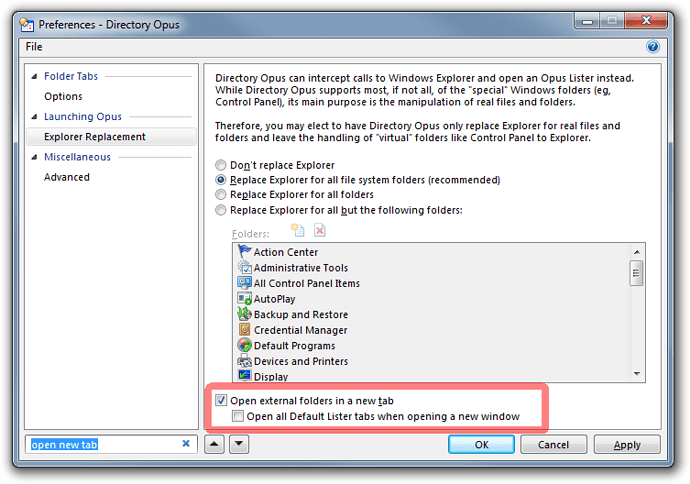The width and height of the screenshot is (690, 484).
Task: Uncheck Open external folders in a new tab
Action: (221, 400)
